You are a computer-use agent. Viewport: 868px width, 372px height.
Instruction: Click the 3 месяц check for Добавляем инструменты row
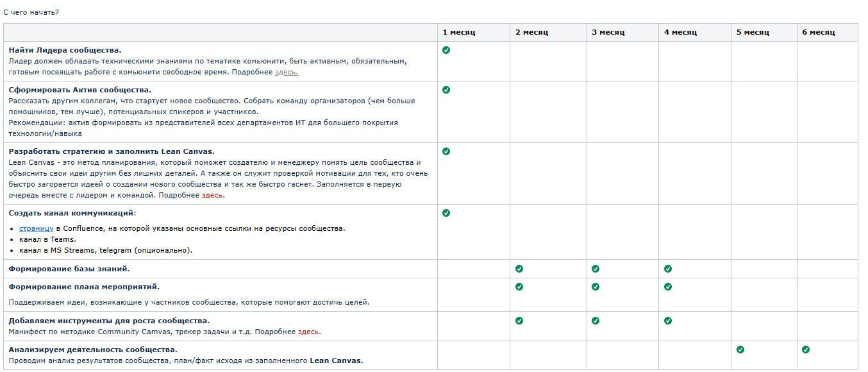coord(596,321)
